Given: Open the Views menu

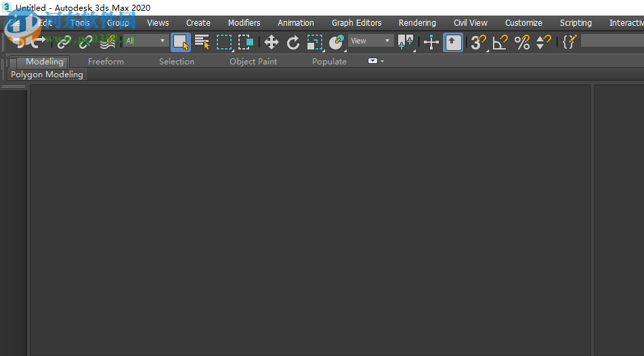Looking at the screenshot, I should pos(158,23).
